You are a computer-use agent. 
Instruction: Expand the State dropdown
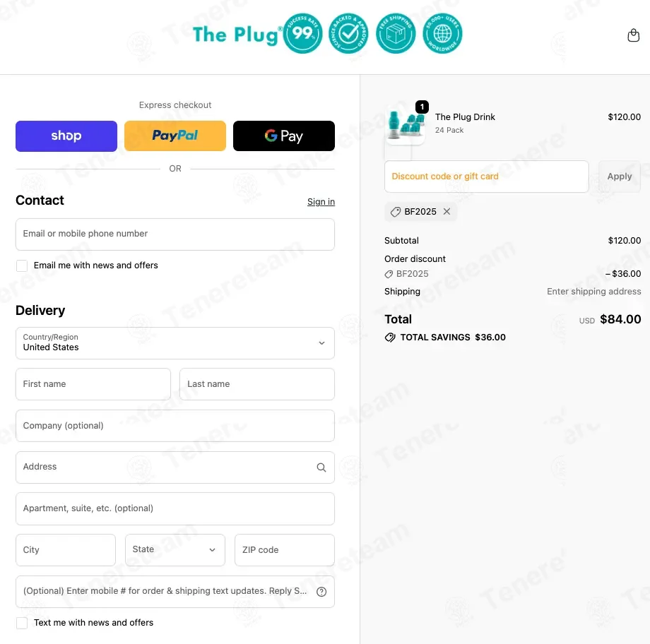click(175, 550)
